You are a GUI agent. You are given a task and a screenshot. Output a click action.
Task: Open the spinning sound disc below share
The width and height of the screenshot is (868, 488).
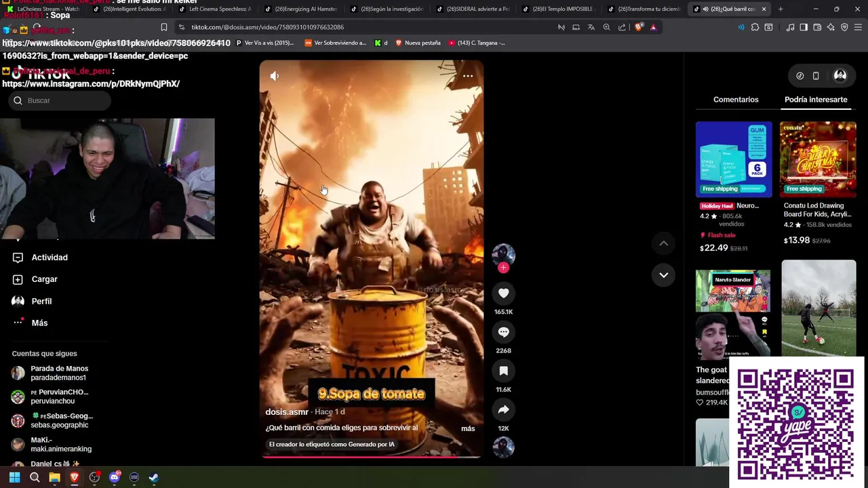[x=503, y=447]
